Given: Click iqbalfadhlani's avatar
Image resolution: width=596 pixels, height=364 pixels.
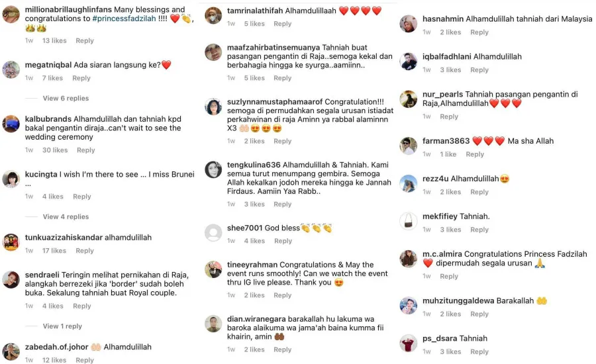Looking at the screenshot, I should (x=409, y=62).
